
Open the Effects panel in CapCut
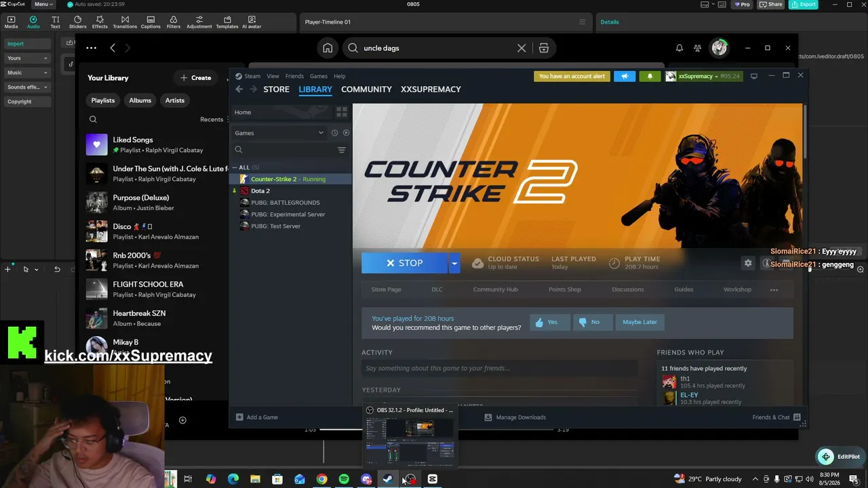point(100,22)
